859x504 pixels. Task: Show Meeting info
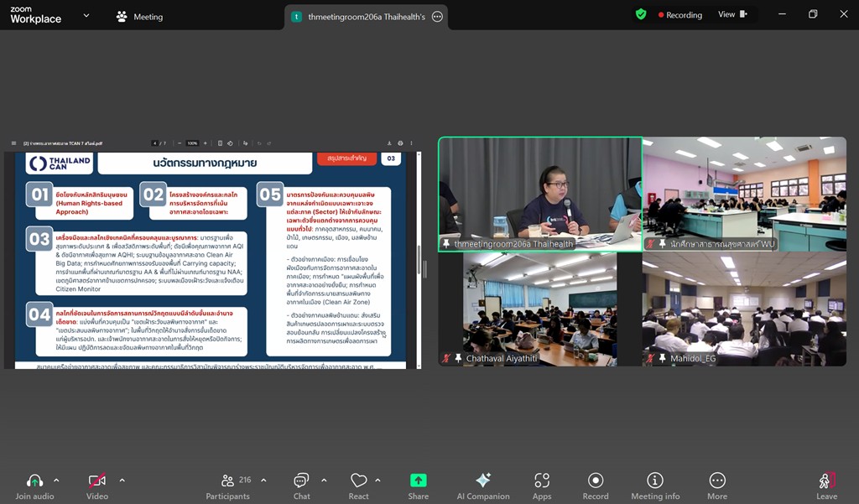[655, 486]
